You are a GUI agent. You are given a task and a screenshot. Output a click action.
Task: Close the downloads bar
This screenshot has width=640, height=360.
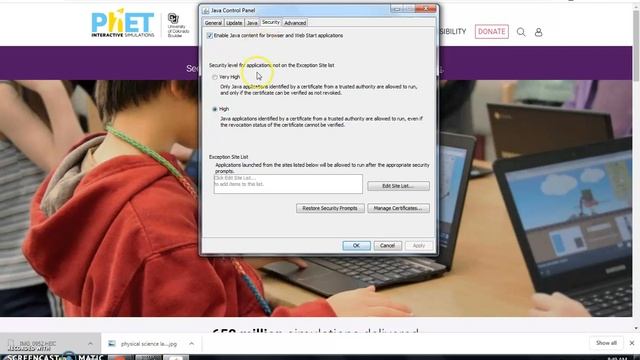[632, 343]
